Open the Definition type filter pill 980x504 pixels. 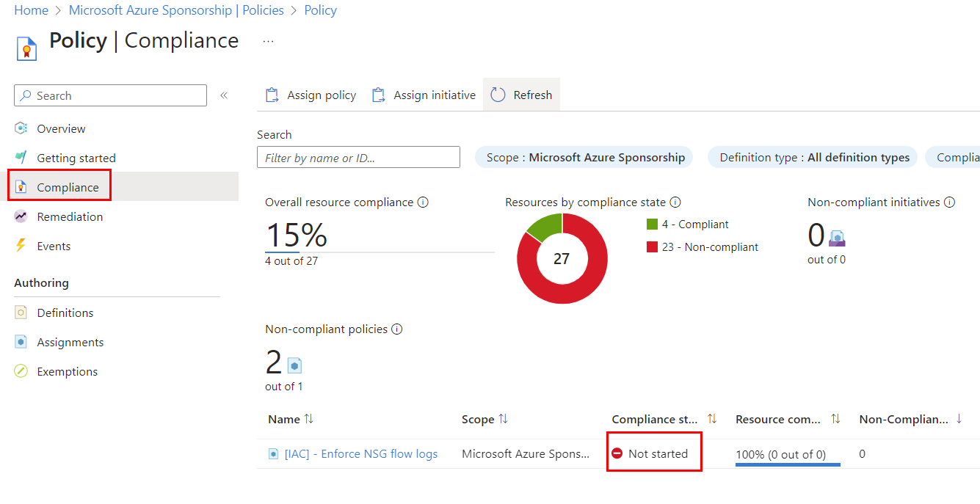tap(812, 157)
